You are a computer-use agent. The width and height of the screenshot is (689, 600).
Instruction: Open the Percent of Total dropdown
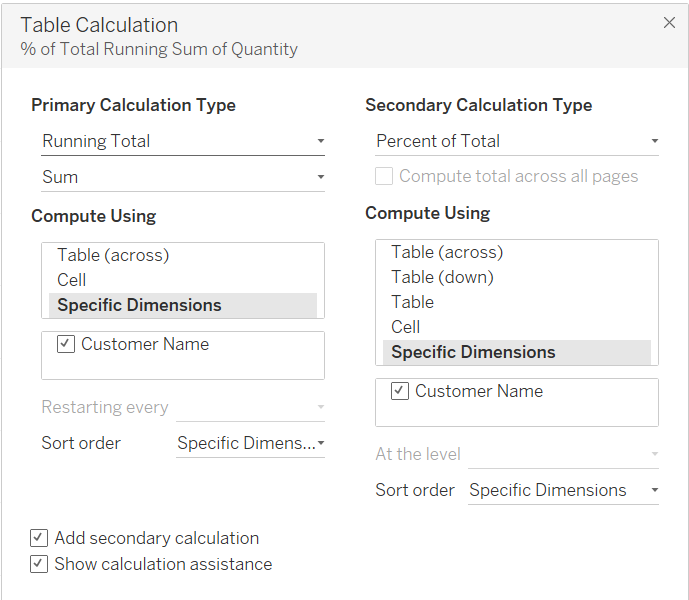(517, 141)
